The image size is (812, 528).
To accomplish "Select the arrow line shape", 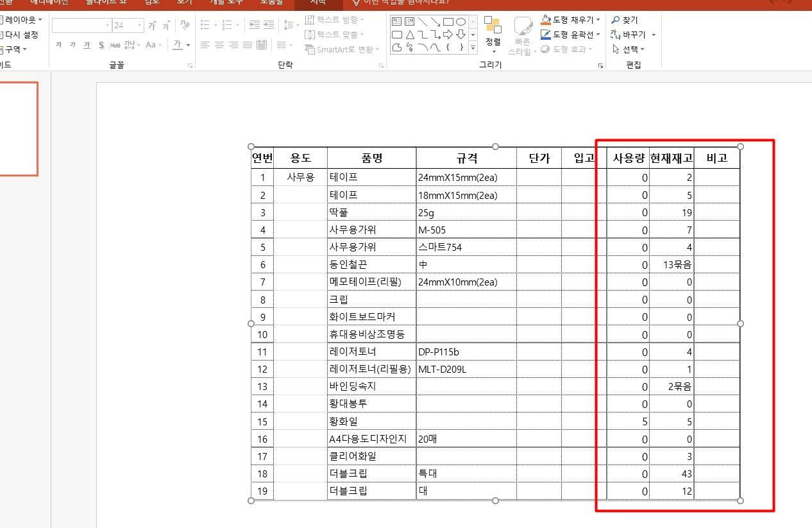I will pyautogui.click(x=436, y=22).
